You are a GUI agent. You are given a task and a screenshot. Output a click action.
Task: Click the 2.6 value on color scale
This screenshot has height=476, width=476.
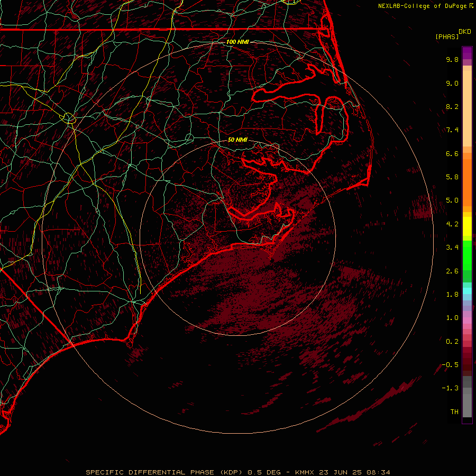452,271
